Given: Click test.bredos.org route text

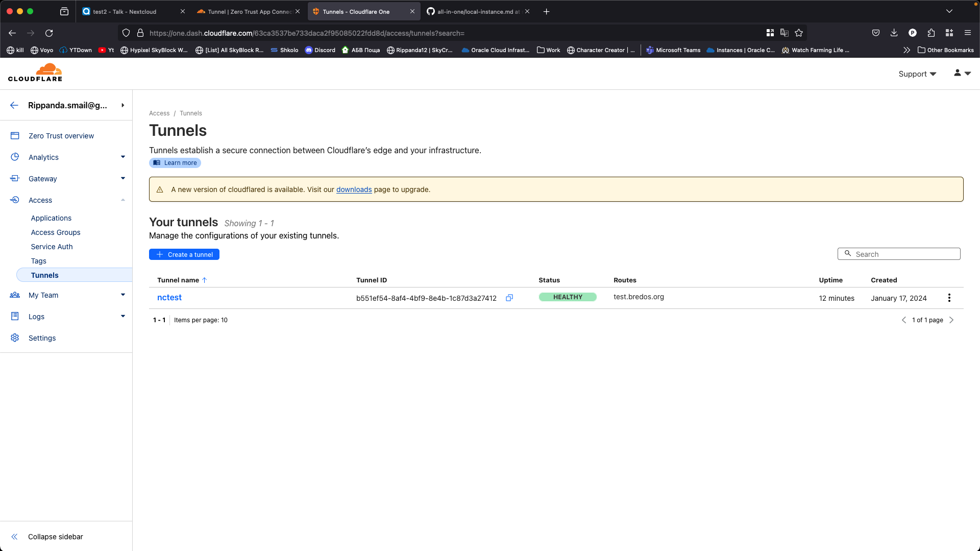Looking at the screenshot, I should (x=639, y=297).
